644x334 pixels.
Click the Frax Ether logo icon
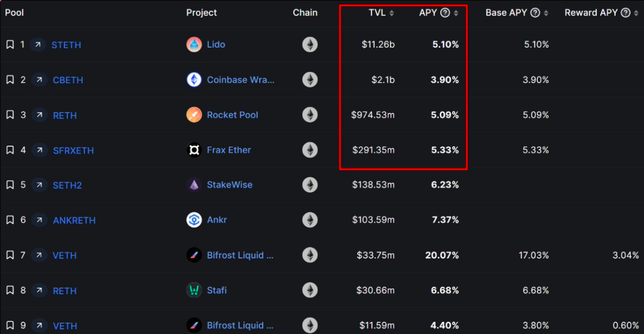tap(194, 150)
